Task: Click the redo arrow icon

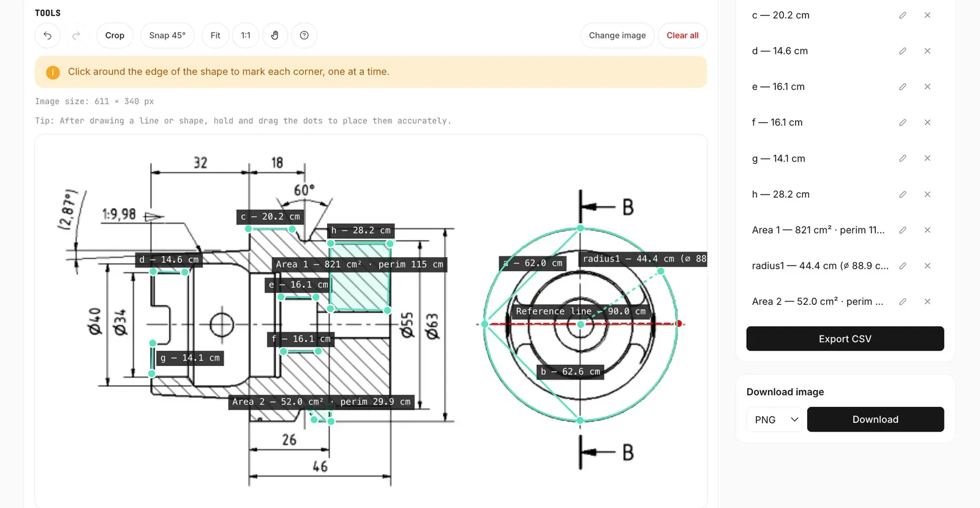Action: (x=76, y=35)
